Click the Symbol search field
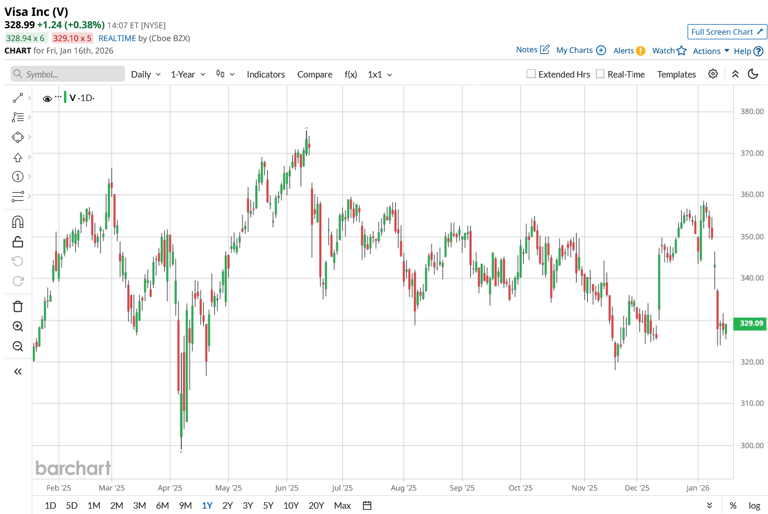The image size is (768, 514). [68, 74]
